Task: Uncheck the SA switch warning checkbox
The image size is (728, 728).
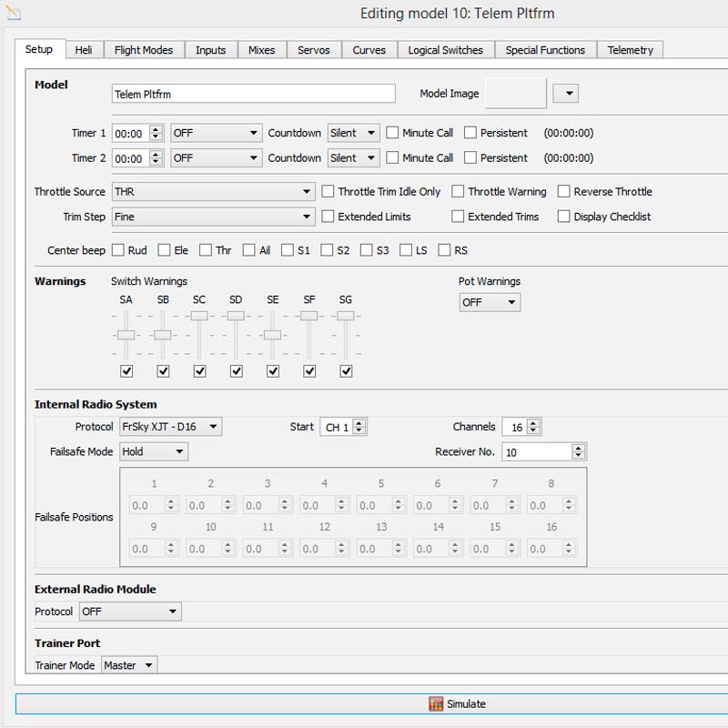Action: 126,371
